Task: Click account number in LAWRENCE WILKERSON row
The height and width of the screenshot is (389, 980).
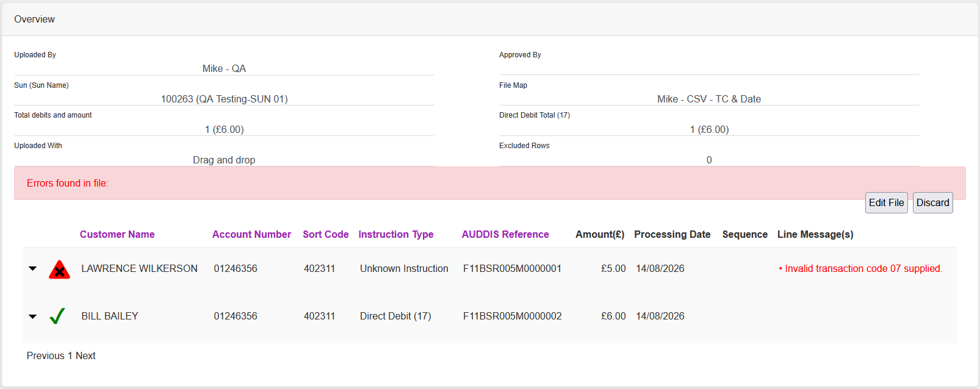Action: tap(236, 268)
